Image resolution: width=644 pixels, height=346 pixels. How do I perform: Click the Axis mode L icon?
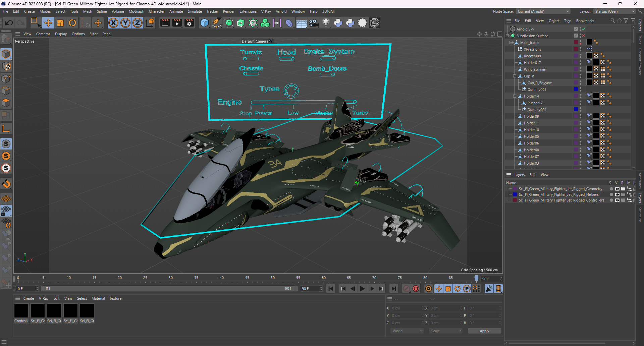6,128
